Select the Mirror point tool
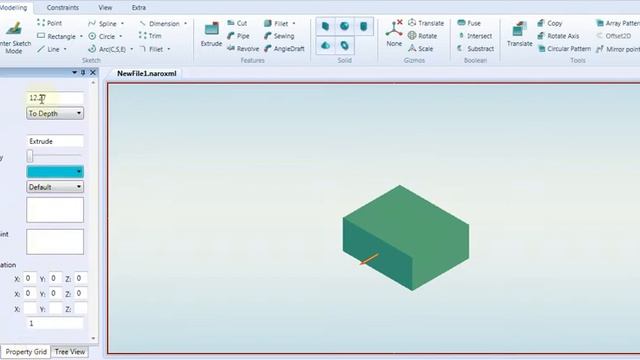 [x=618, y=49]
